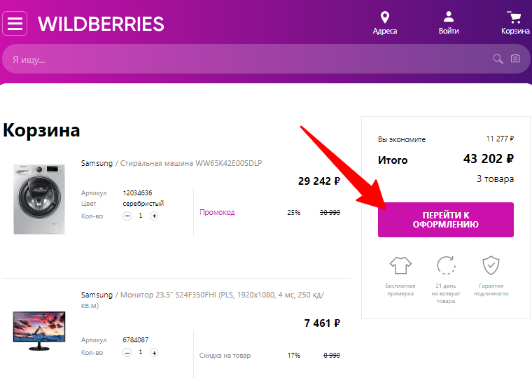Open the Корзина cart icon
Screen dimensions: 532x392
514,17
